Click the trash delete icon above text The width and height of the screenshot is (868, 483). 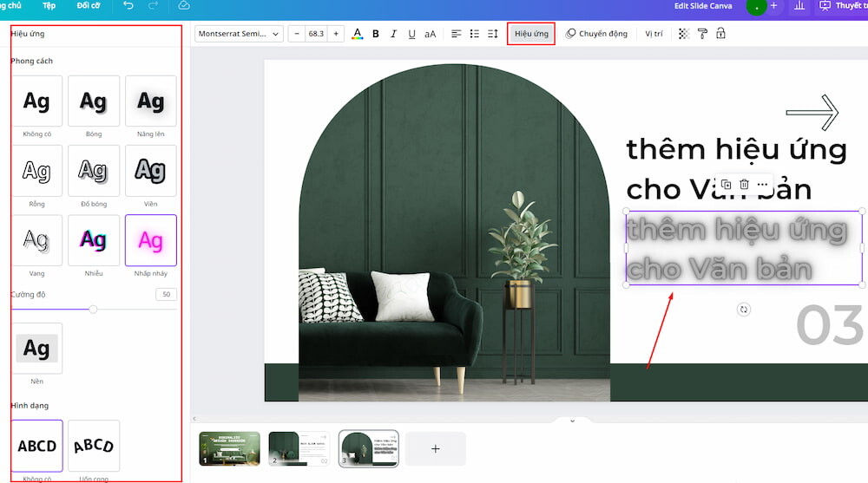pyautogui.click(x=744, y=184)
